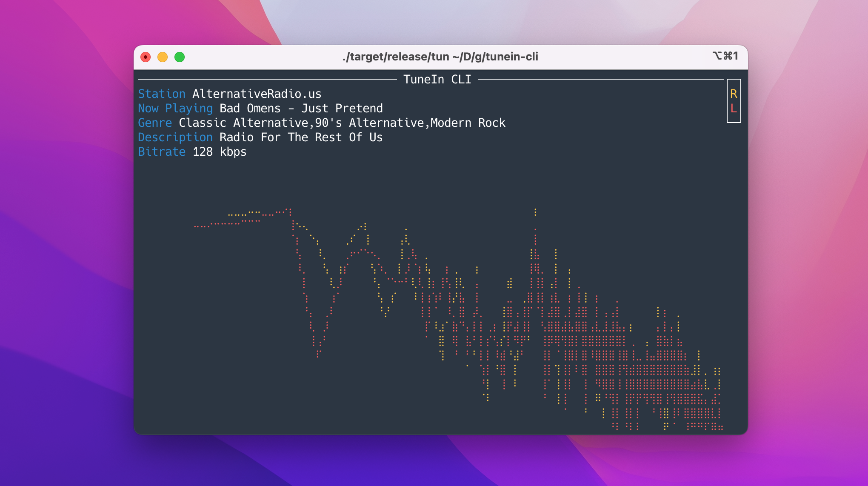Screen dimensions: 868x486
Task: Select the track text Bad Omens - Just Pretend
Action: click(301, 109)
